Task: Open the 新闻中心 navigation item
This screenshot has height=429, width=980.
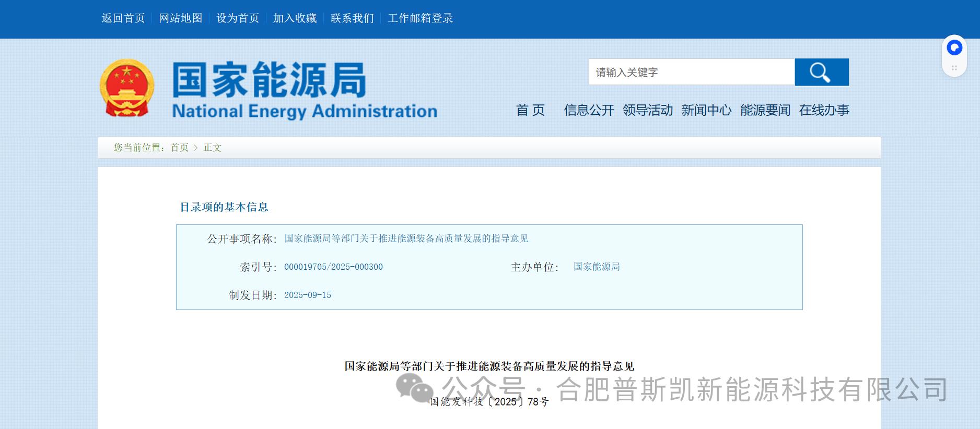Action: point(706,110)
